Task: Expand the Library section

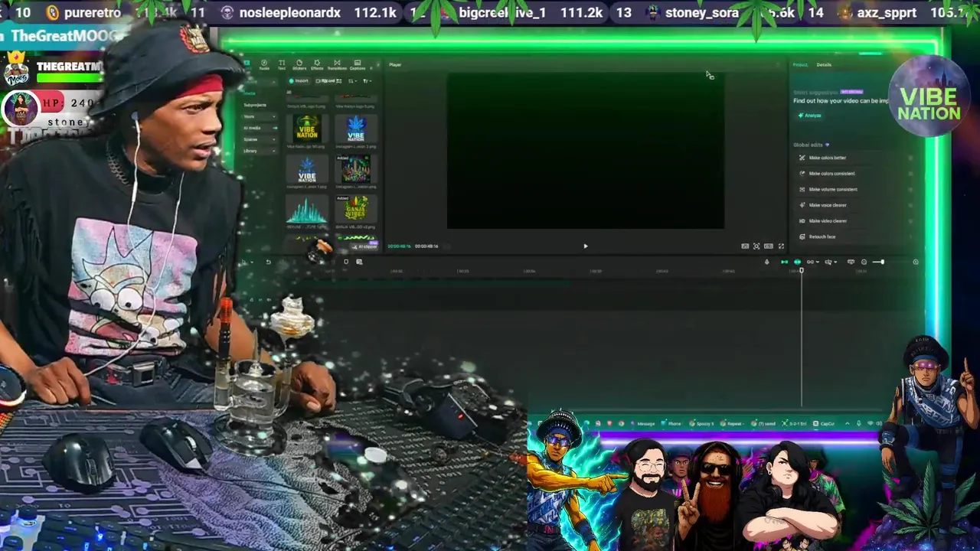Action: click(260, 151)
